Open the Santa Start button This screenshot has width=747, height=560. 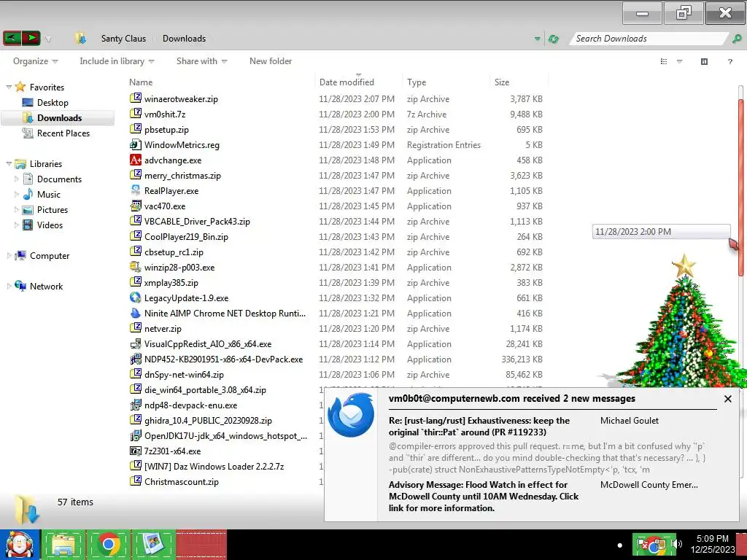(x=20, y=545)
